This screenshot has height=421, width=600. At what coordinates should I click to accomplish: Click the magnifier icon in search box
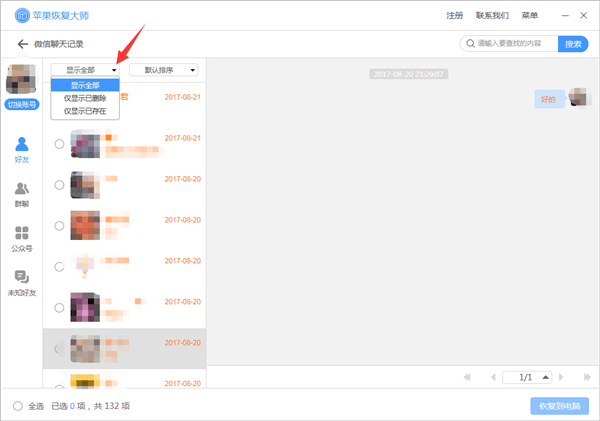coord(469,44)
